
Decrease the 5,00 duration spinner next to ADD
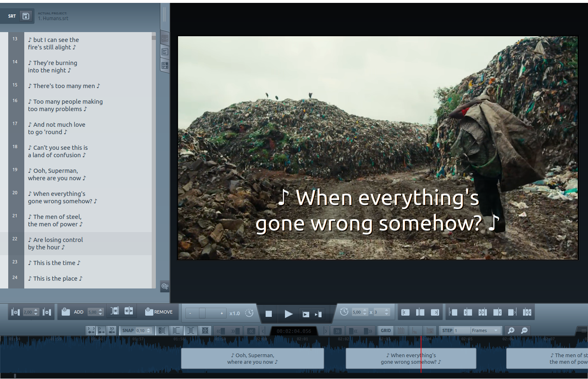coord(101,314)
